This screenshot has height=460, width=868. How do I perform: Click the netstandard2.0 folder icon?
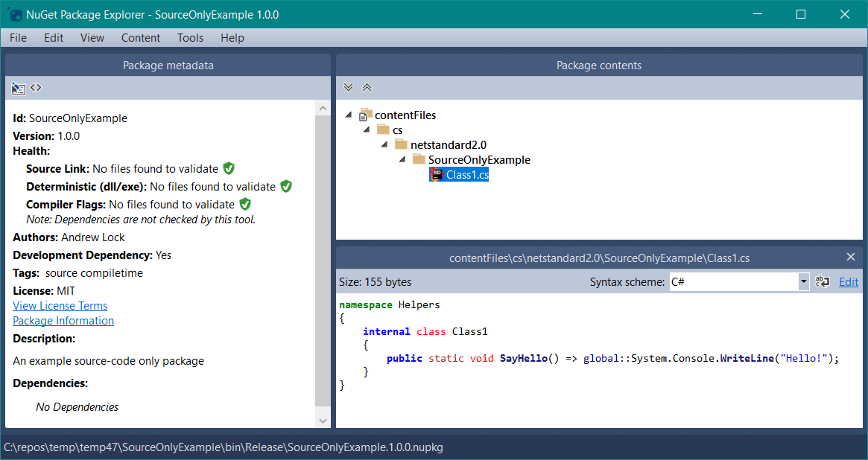[402, 145]
